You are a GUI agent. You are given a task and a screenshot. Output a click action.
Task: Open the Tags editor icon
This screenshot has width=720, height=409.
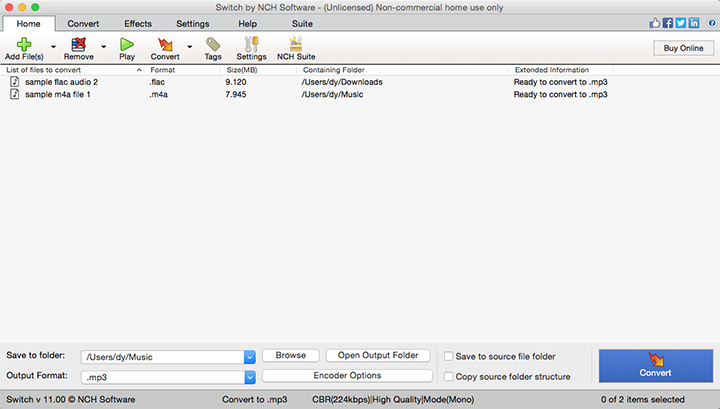click(x=213, y=44)
